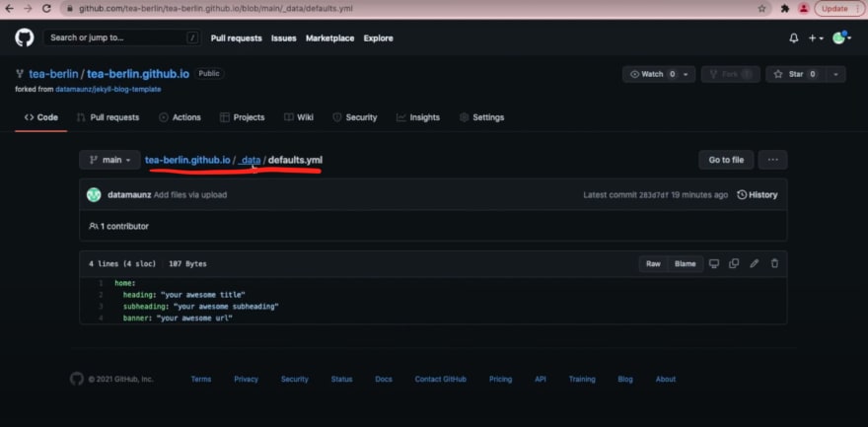Click the browser forward arrow

click(x=28, y=9)
